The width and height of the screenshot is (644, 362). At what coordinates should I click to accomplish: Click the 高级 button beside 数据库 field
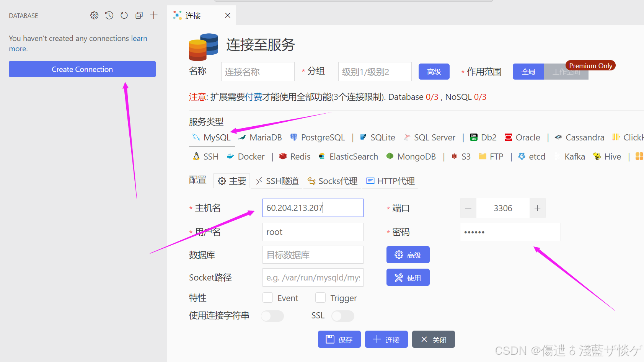[x=408, y=255]
